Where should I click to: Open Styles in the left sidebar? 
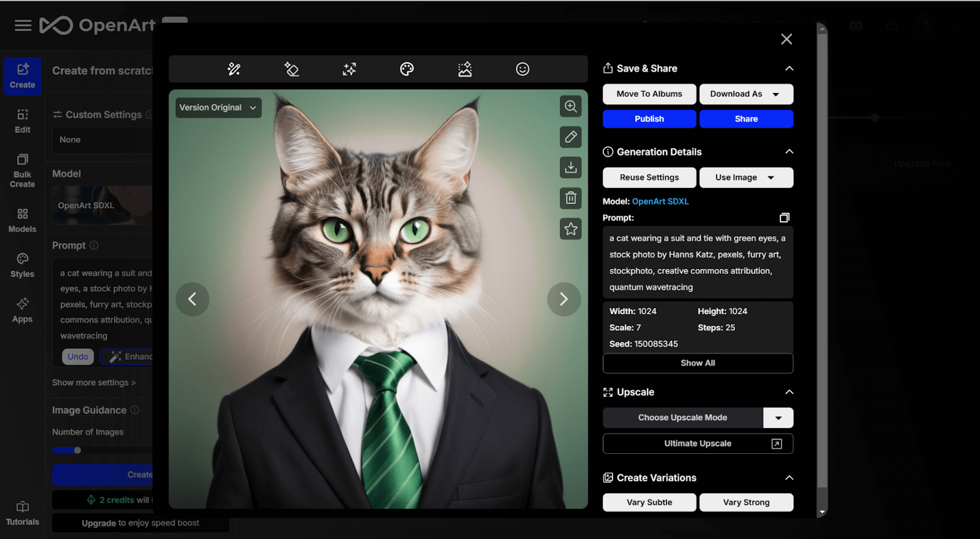[x=23, y=265]
